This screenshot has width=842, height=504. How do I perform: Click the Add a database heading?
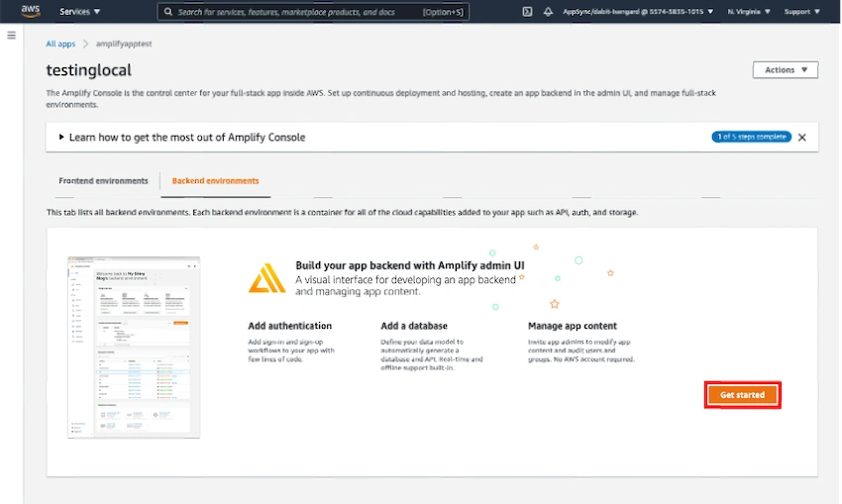[413, 326]
